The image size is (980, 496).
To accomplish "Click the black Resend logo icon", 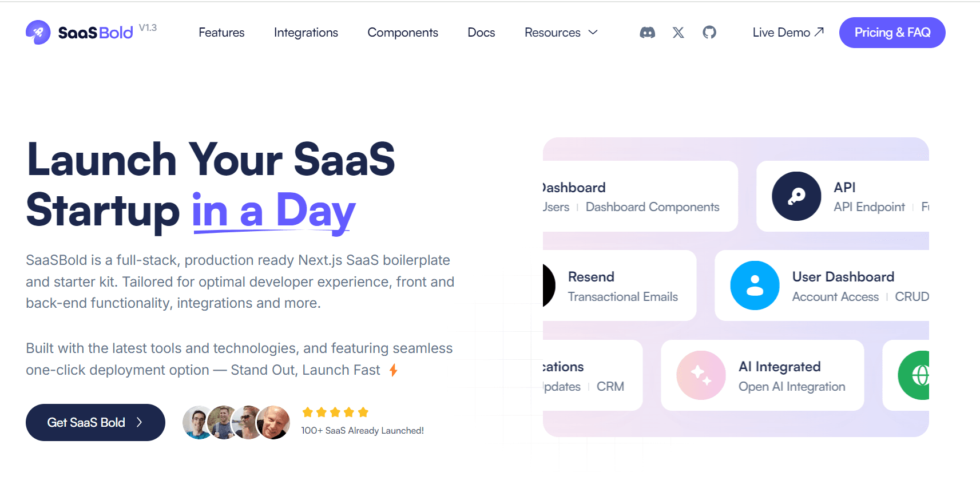I will [548, 285].
